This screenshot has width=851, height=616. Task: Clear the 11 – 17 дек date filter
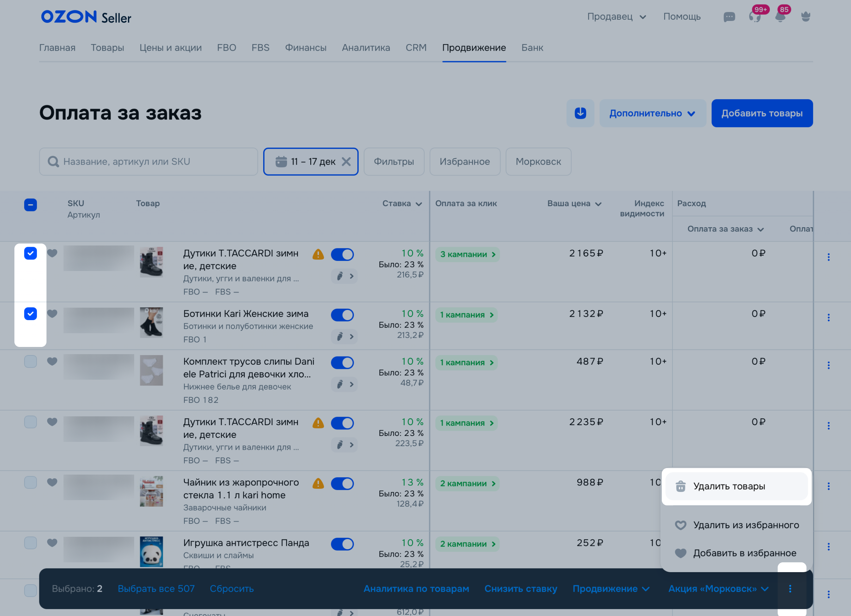point(346,162)
